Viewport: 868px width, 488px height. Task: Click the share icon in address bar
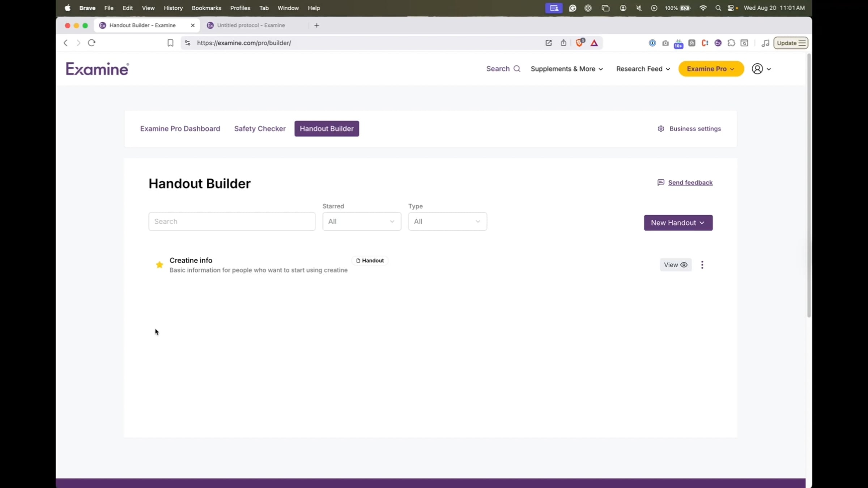[x=563, y=43]
